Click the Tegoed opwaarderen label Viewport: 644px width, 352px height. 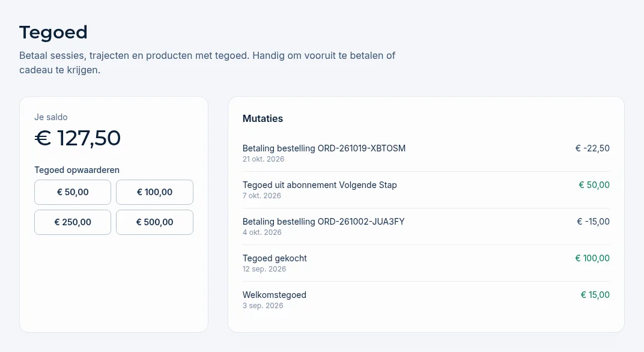77,170
